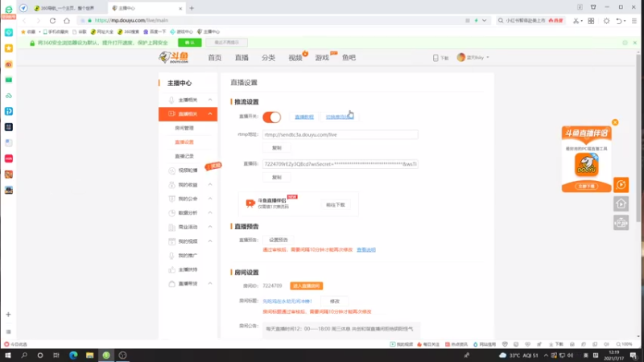
Task: Click the floating robot icon on right
Action: coord(621,223)
